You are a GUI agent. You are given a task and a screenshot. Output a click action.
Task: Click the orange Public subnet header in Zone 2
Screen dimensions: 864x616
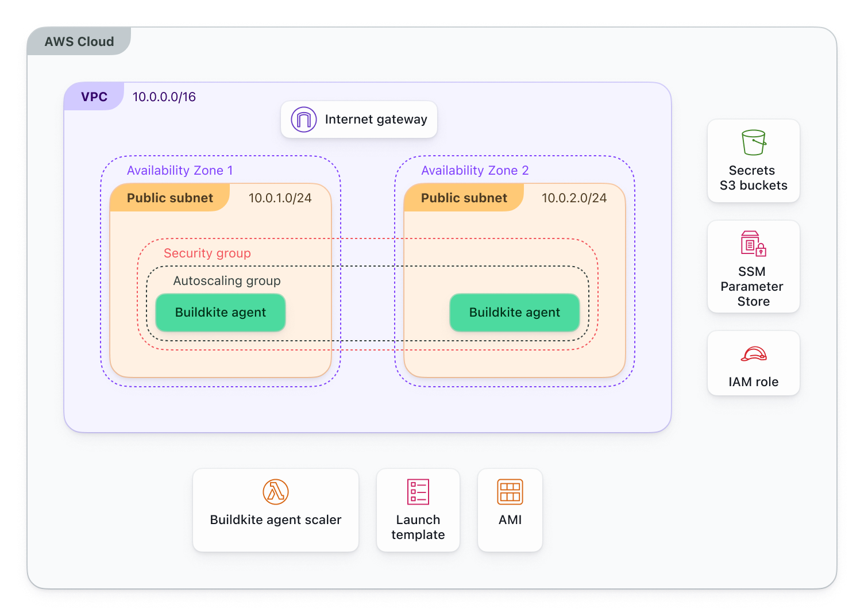coord(464,198)
